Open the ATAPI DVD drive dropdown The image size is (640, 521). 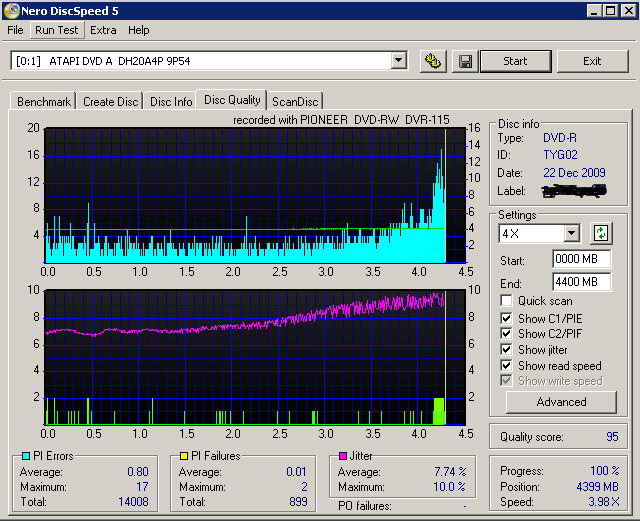pyautogui.click(x=399, y=61)
